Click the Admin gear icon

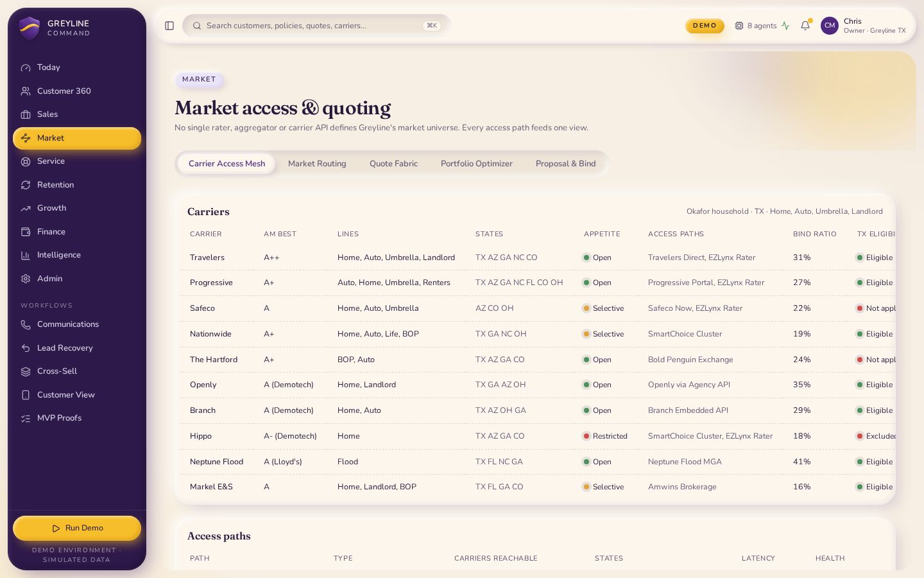(26, 279)
